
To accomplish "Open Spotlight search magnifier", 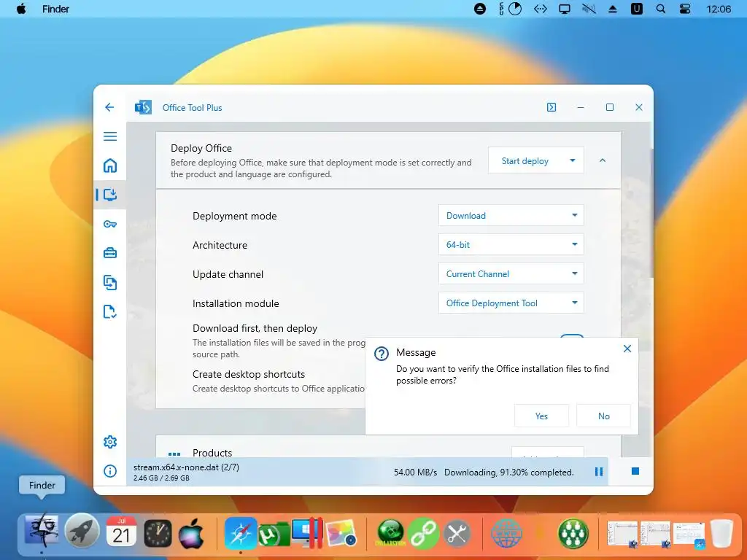I will click(661, 9).
